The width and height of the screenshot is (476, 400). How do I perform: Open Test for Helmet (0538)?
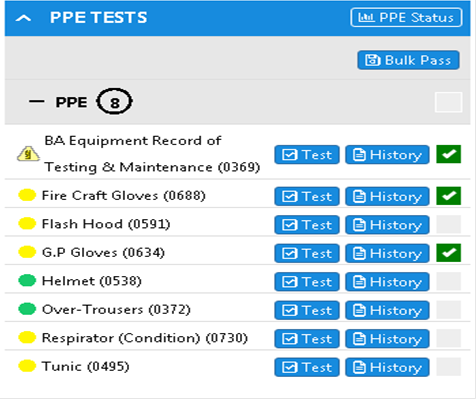coord(307,282)
